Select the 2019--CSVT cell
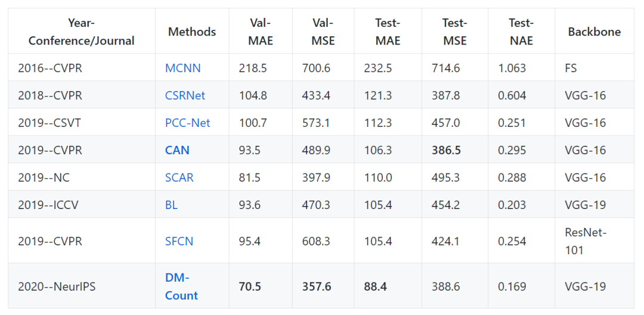This screenshot has height=315, width=644. click(x=49, y=123)
